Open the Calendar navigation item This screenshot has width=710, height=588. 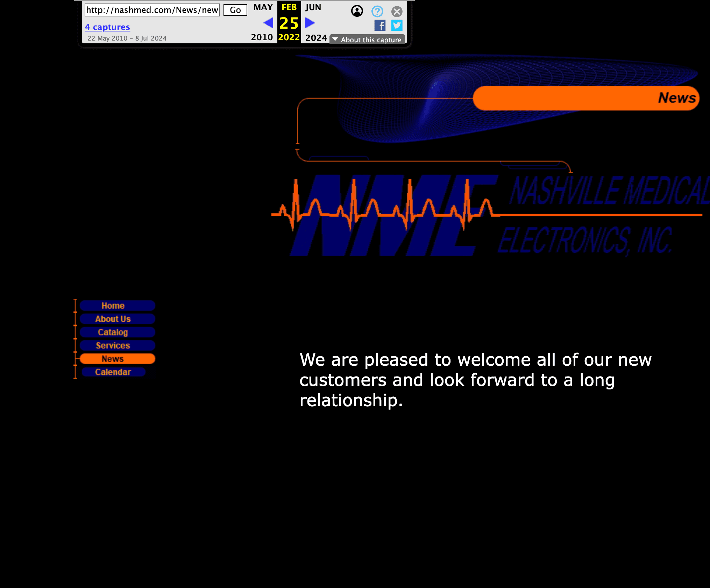[113, 372]
